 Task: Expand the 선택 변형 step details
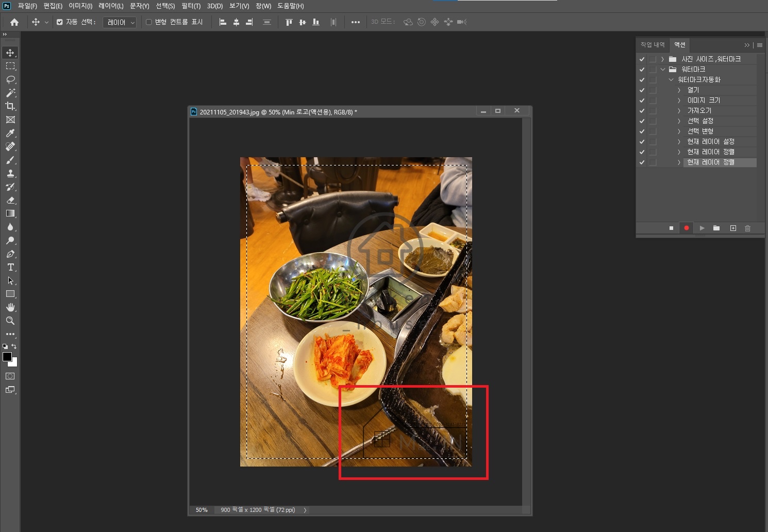(679, 131)
